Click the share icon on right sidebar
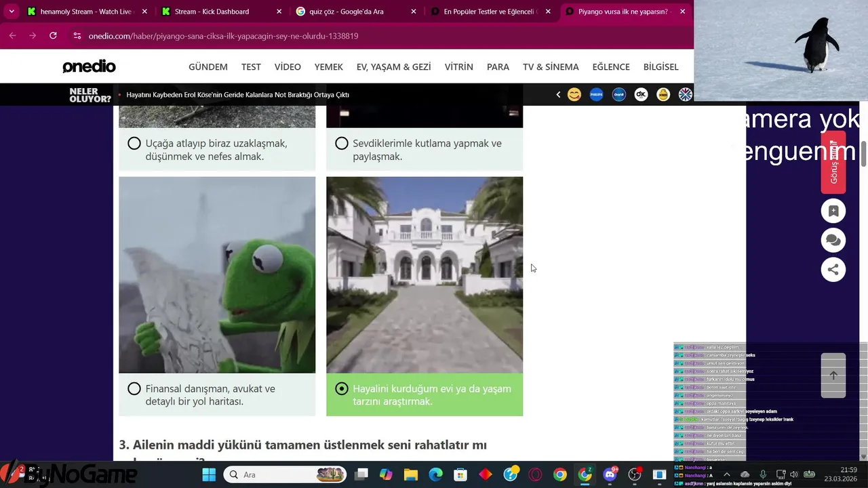This screenshot has width=868, height=488. pos(833,269)
